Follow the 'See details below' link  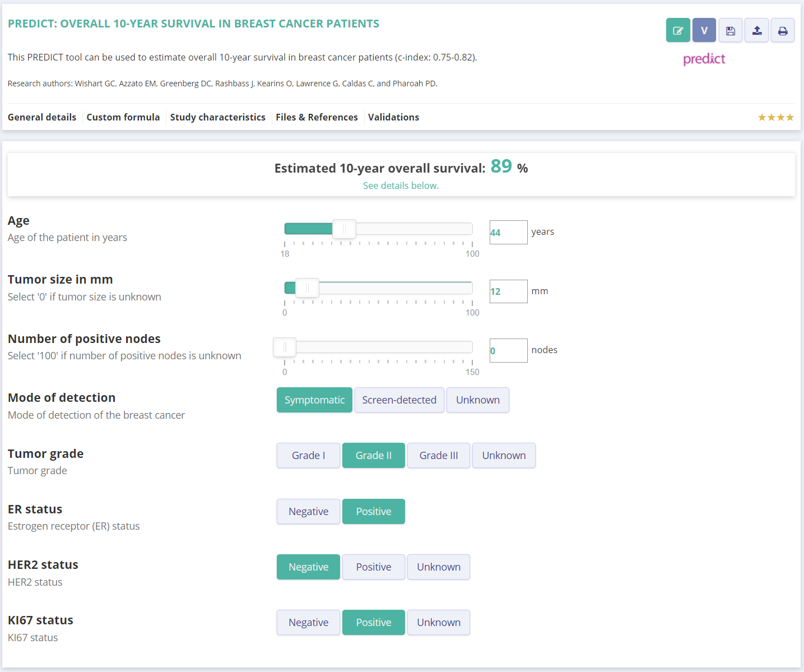click(x=401, y=186)
